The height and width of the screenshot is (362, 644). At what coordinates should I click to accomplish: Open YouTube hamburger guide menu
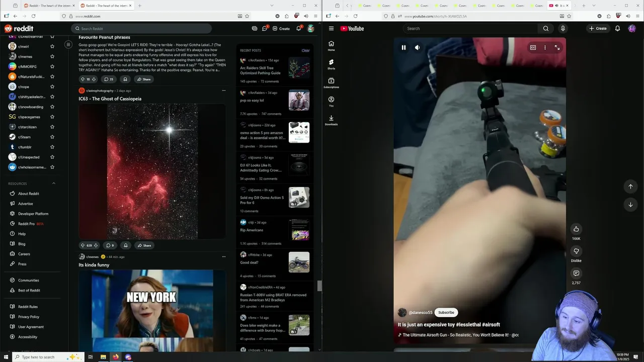[x=331, y=29]
